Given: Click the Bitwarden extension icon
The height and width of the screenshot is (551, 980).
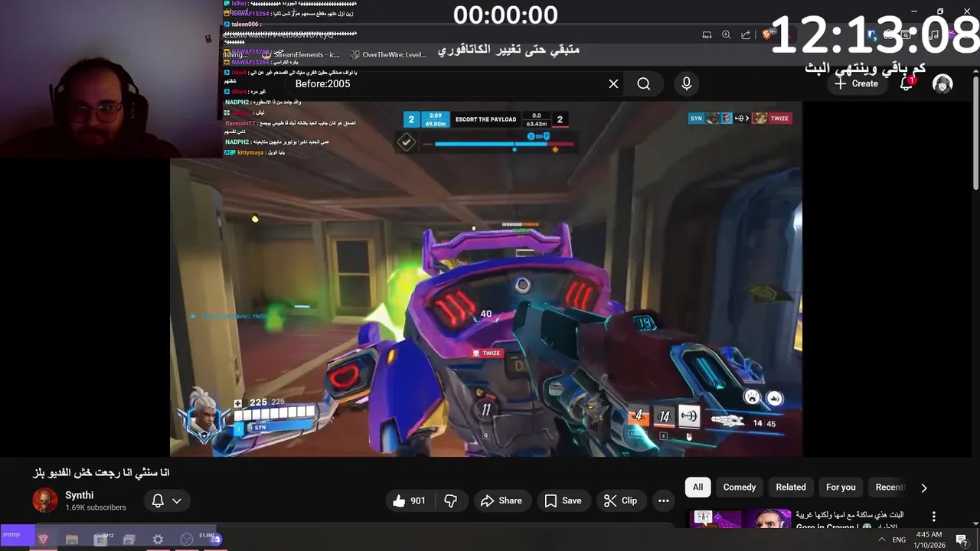Looking at the screenshot, I should coord(872,34).
